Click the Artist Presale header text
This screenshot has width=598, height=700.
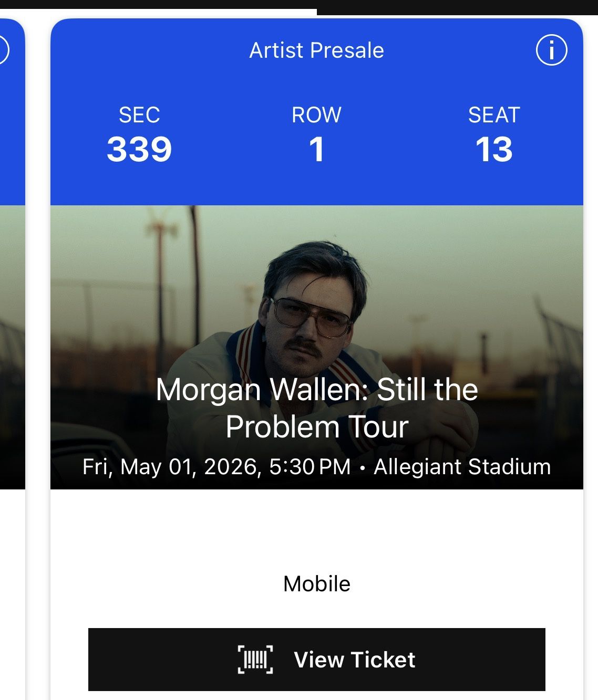(x=316, y=50)
